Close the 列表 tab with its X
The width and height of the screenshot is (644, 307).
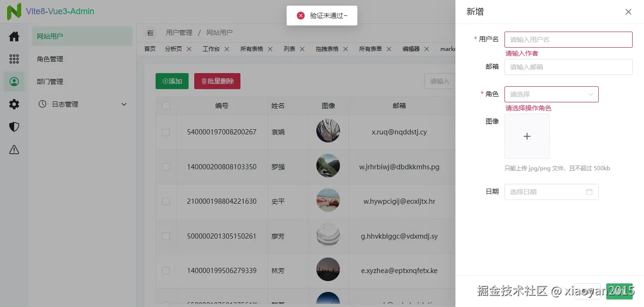(x=302, y=49)
